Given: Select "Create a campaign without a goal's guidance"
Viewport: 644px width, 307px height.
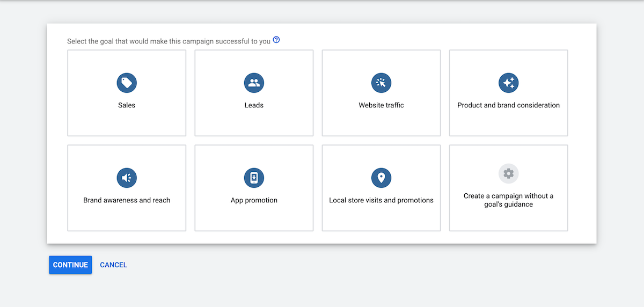Looking at the screenshot, I should [x=508, y=200].
